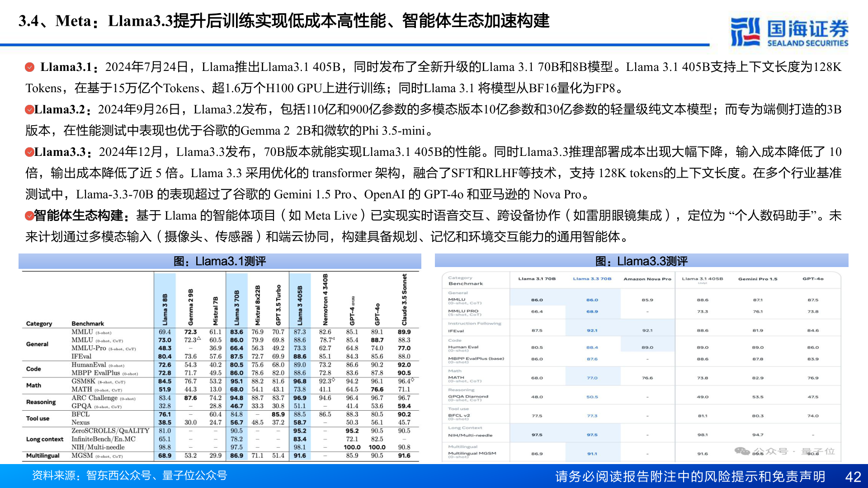Click the 'Amazon Nova Pro' column header
The image size is (868, 488).
click(647, 279)
